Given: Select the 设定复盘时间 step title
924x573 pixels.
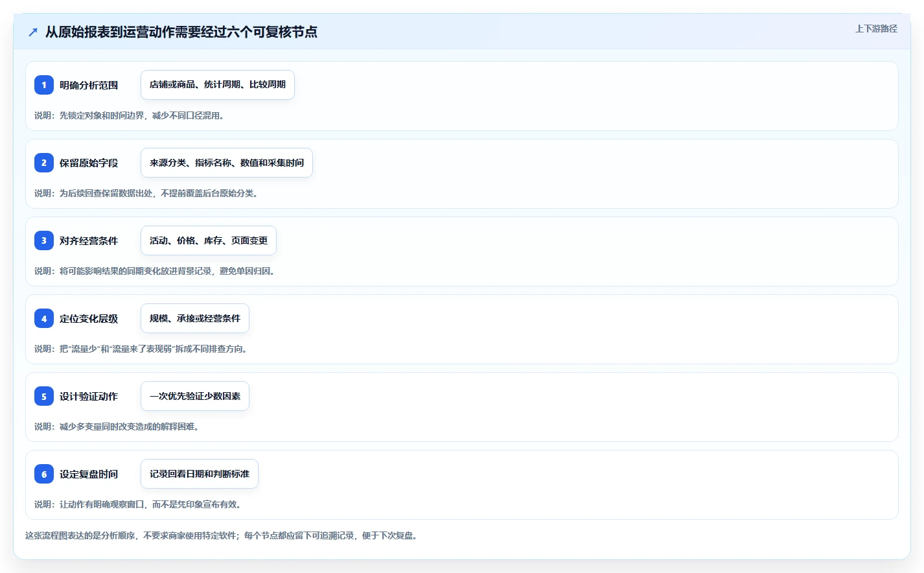Looking at the screenshot, I should [x=89, y=474].
